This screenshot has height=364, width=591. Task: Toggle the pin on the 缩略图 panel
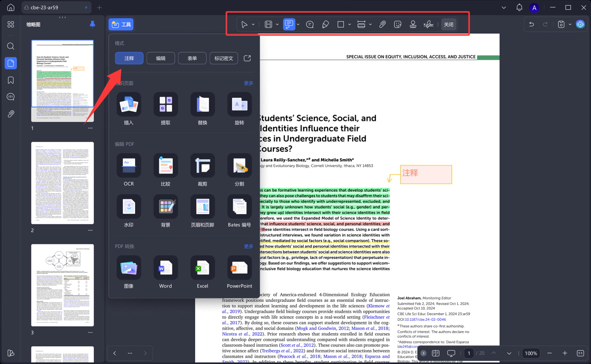pos(93,24)
